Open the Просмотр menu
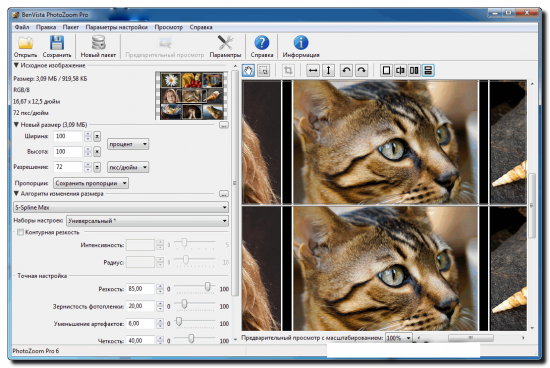The width and height of the screenshot is (550, 368). [x=169, y=27]
